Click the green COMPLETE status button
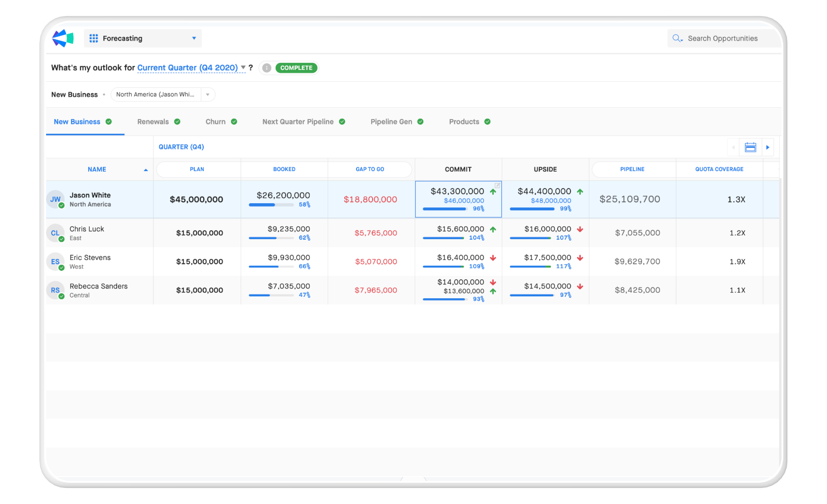Screen dimensions: 827x504 tap(296, 68)
